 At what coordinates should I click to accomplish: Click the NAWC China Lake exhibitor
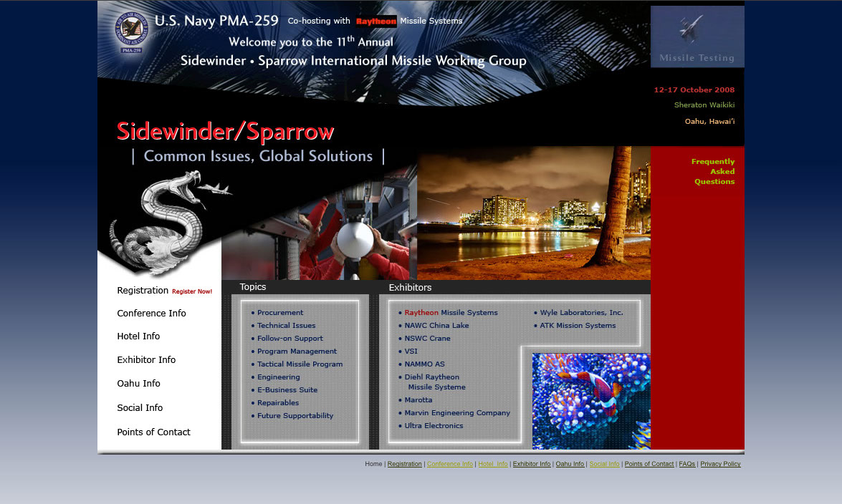pyautogui.click(x=436, y=325)
